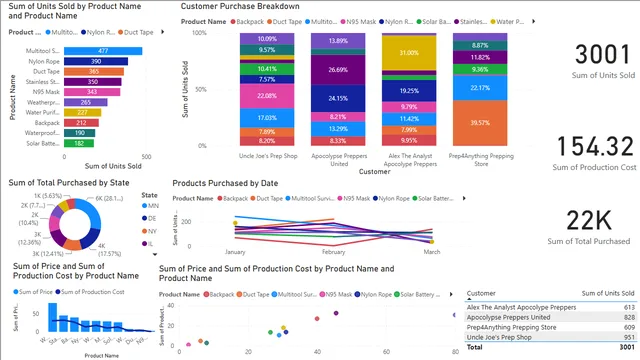Click the 3001 Sum of Units Sold card
This screenshot has height=360, width=640.
tap(603, 61)
